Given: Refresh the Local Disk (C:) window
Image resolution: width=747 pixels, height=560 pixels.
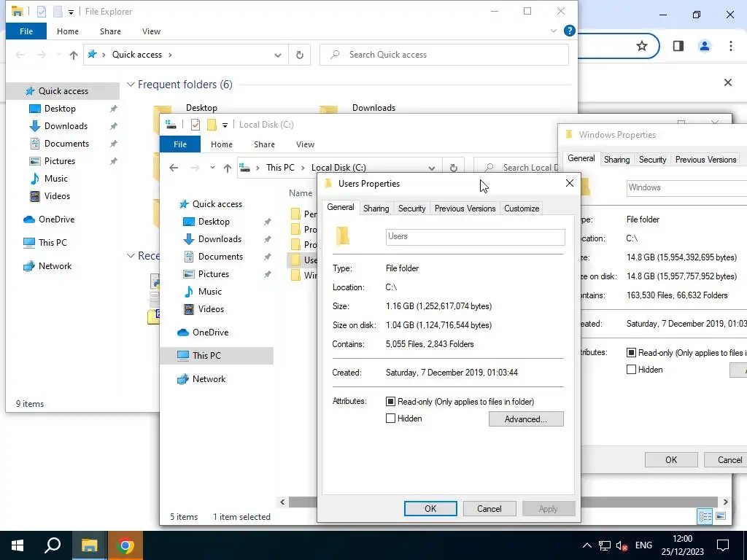Looking at the screenshot, I should [454, 168].
